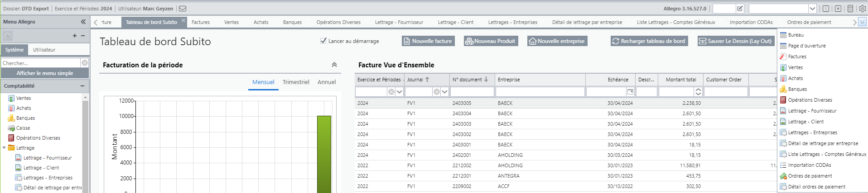This screenshot has height=193, width=868.
Task: Clear the Exercice et Périodes filter X icon
Action: pyautogui.click(x=391, y=92)
